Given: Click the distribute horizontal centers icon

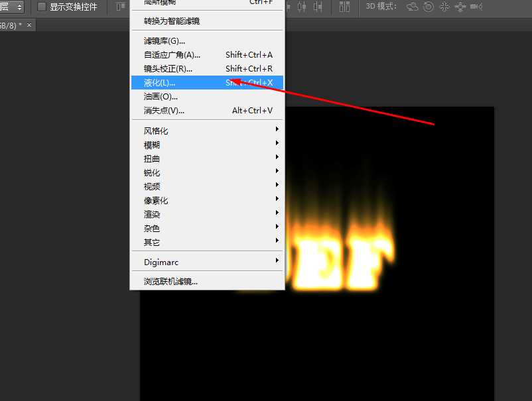Looking at the screenshot, I should [348, 7].
